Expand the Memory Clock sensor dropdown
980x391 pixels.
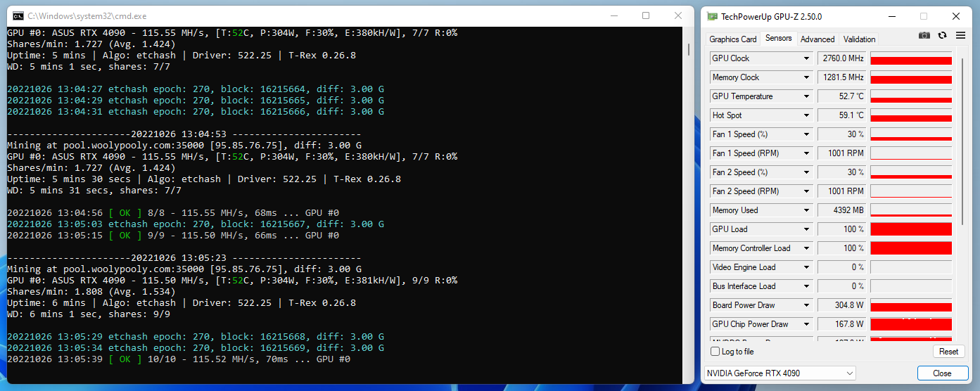(806, 77)
